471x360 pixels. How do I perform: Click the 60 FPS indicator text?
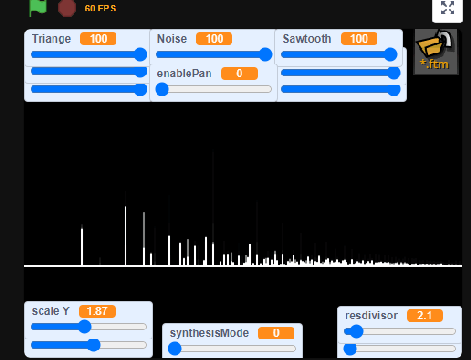click(x=100, y=8)
